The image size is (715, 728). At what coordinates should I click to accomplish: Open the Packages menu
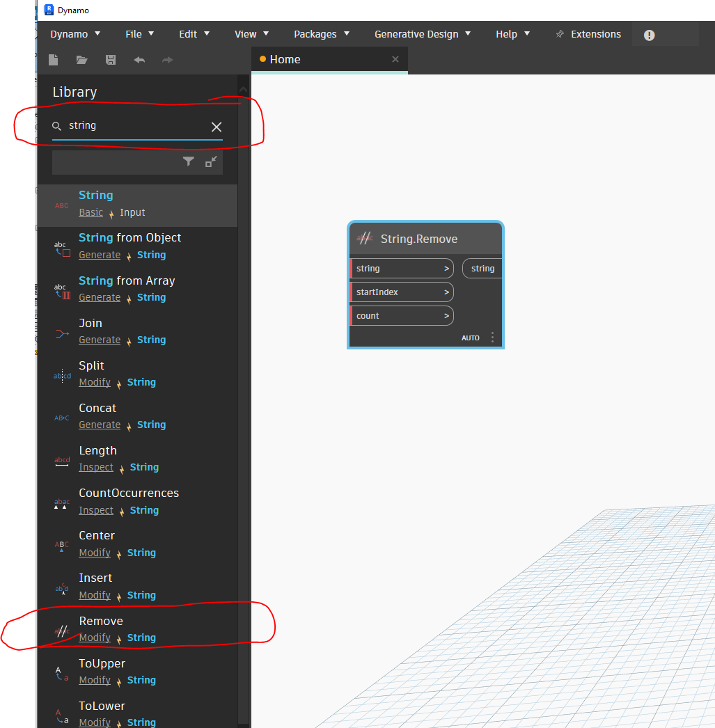click(x=321, y=34)
